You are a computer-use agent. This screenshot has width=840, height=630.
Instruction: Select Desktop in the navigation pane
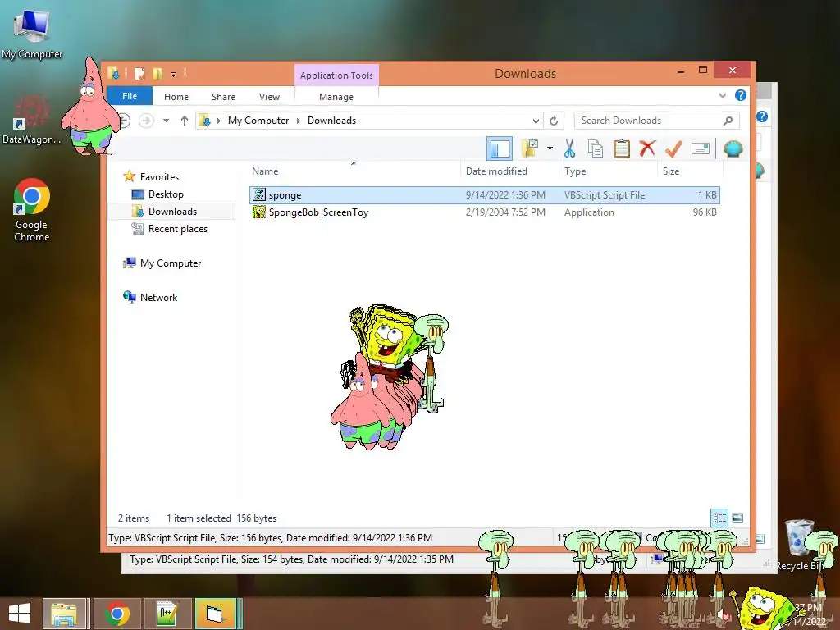(x=166, y=194)
